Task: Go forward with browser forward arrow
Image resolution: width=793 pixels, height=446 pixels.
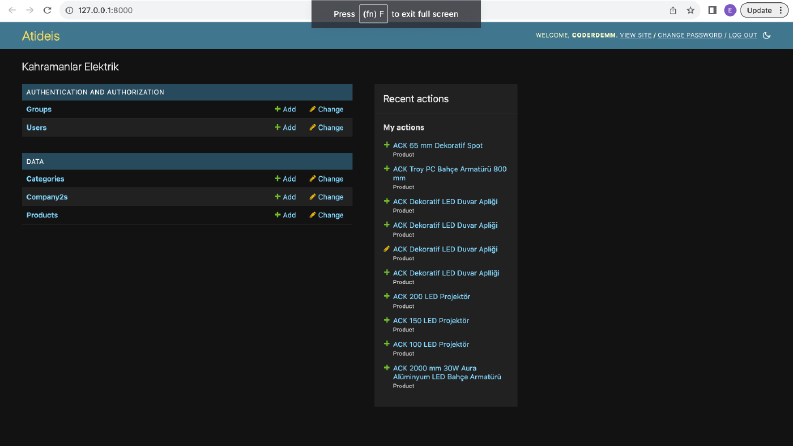Action: [x=29, y=10]
